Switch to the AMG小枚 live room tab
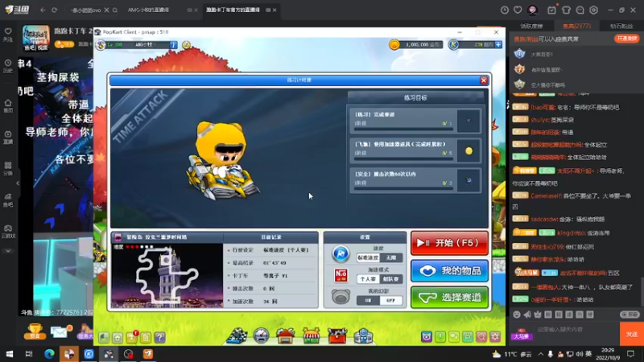The image size is (644, 362). coord(148,10)
